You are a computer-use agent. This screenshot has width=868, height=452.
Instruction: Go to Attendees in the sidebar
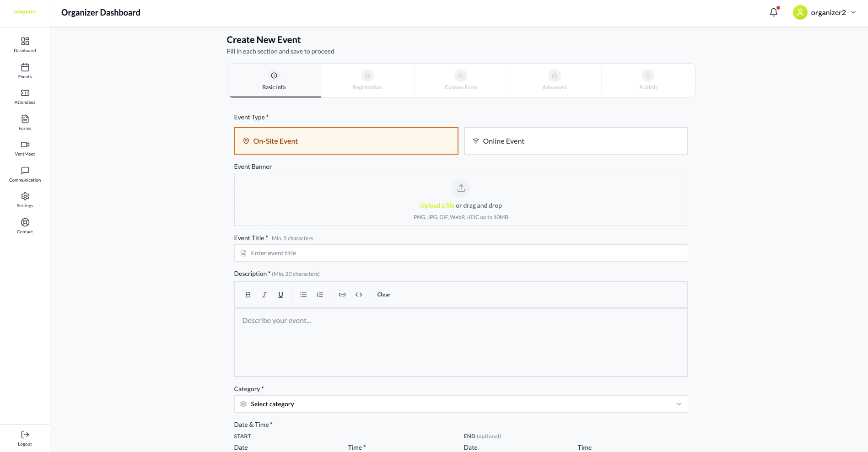tap(25, 97)
